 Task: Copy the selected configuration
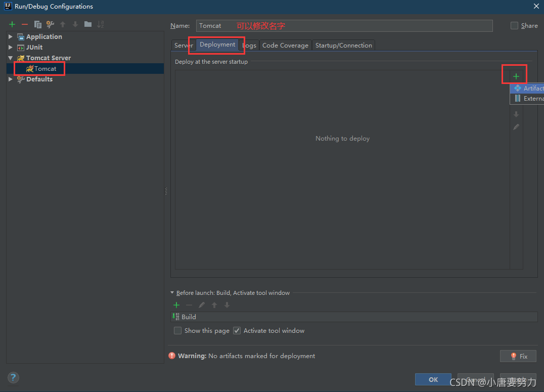pyautogui.click(x=37, y=24)
